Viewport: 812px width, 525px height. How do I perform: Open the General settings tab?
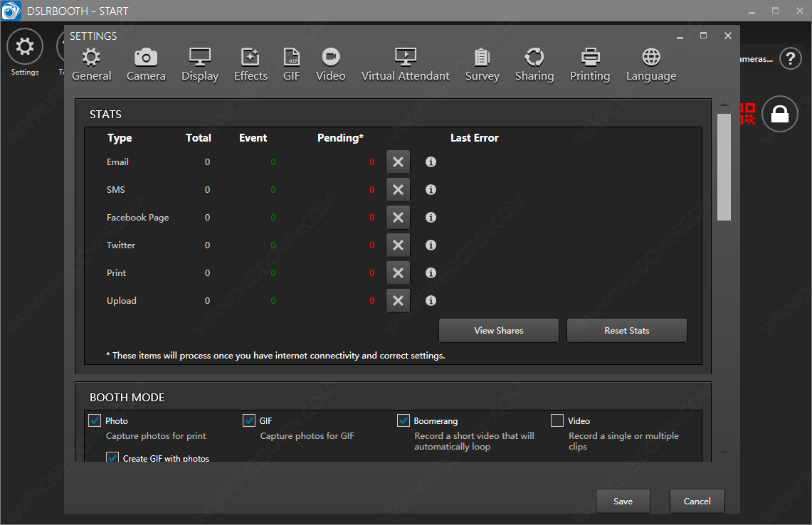click(x=91, y=65)
